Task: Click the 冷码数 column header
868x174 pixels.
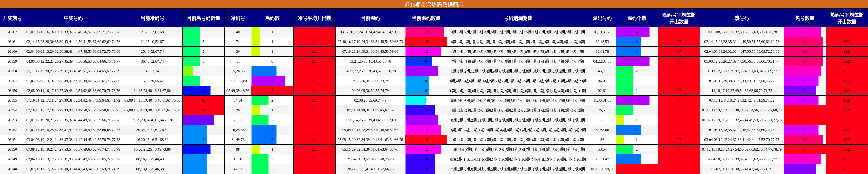Action: [x=272, y=18]
